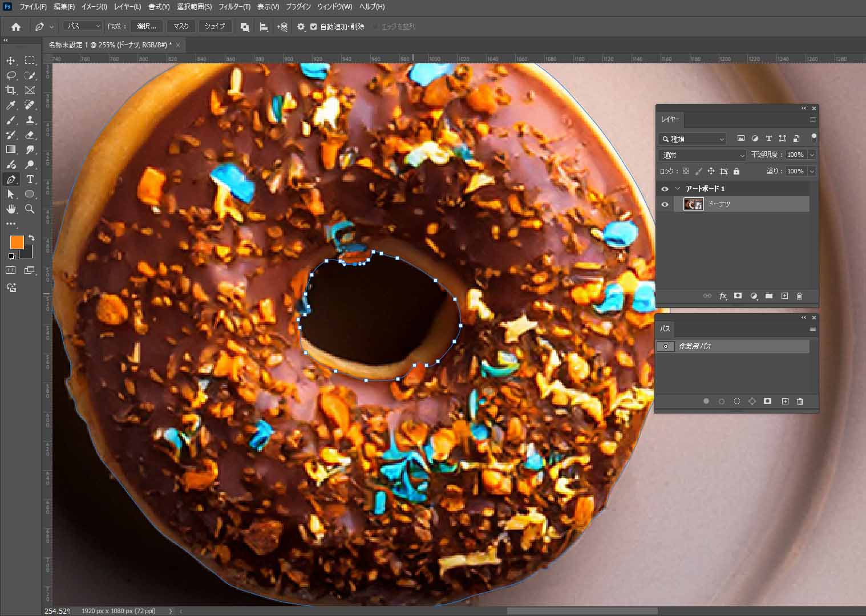
Task: Select the Zoom tool
Action: point(30,209)
